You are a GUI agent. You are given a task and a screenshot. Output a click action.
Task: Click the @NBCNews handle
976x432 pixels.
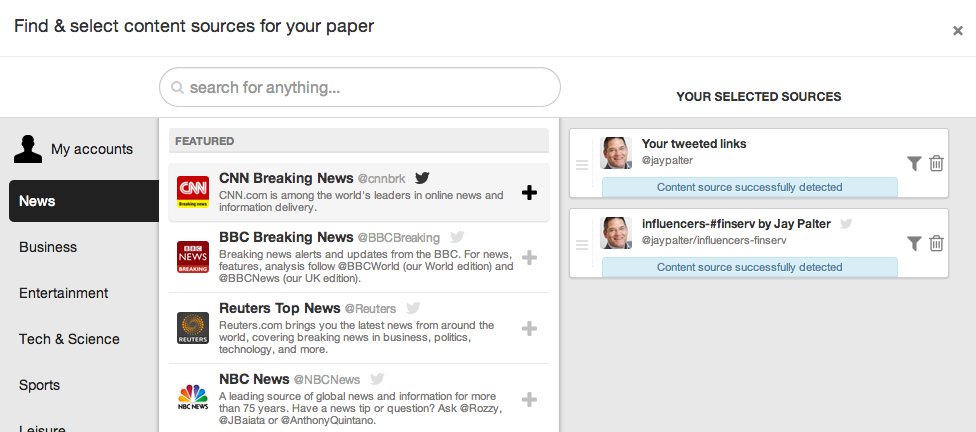[x=327, y=380]
